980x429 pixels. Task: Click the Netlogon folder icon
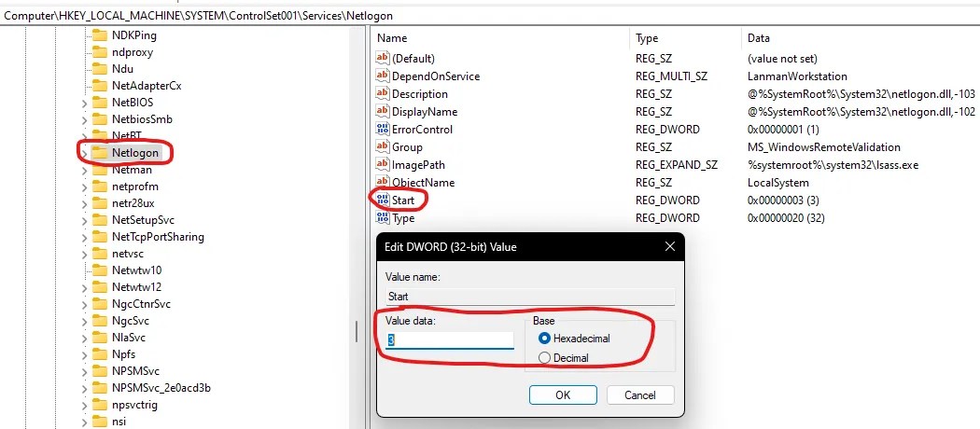tap(100, 152)
